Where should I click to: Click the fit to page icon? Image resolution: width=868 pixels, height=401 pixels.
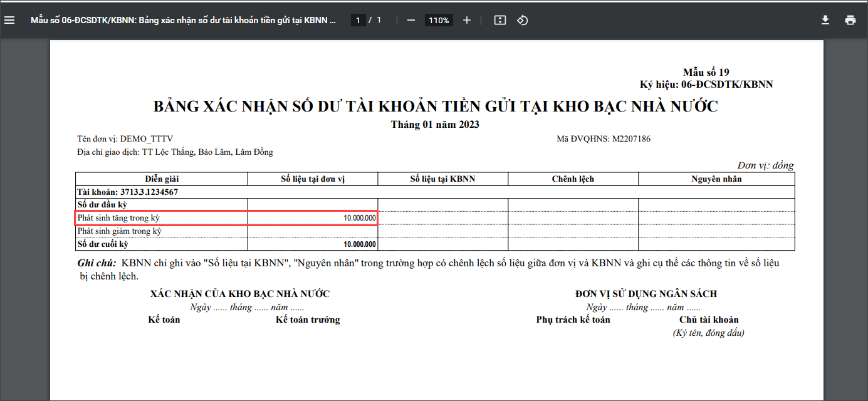click(499, 20)
